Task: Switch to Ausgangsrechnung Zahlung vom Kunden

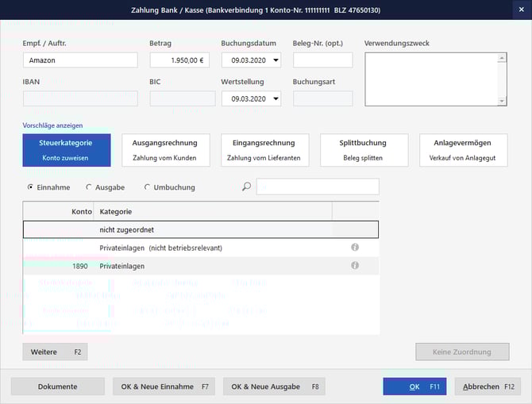Action: (166, 150)
